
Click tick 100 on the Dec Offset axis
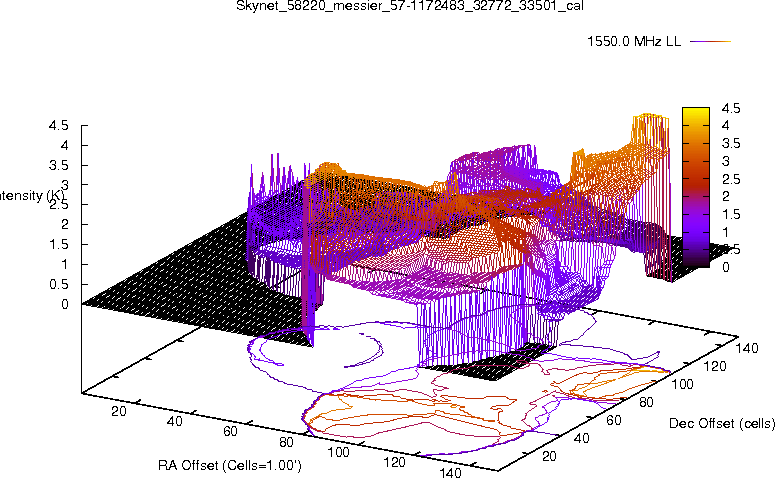point(683,384)
